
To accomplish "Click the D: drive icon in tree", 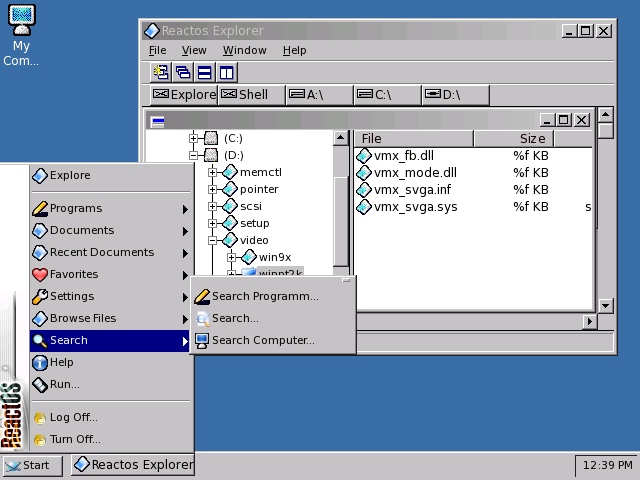I will [211, 155].
